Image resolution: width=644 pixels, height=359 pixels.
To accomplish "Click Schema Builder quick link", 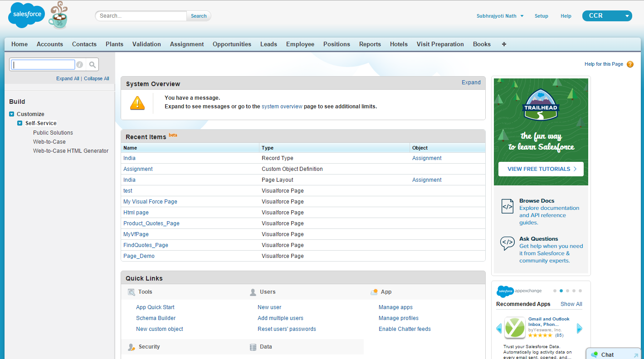I will [156, 318].
